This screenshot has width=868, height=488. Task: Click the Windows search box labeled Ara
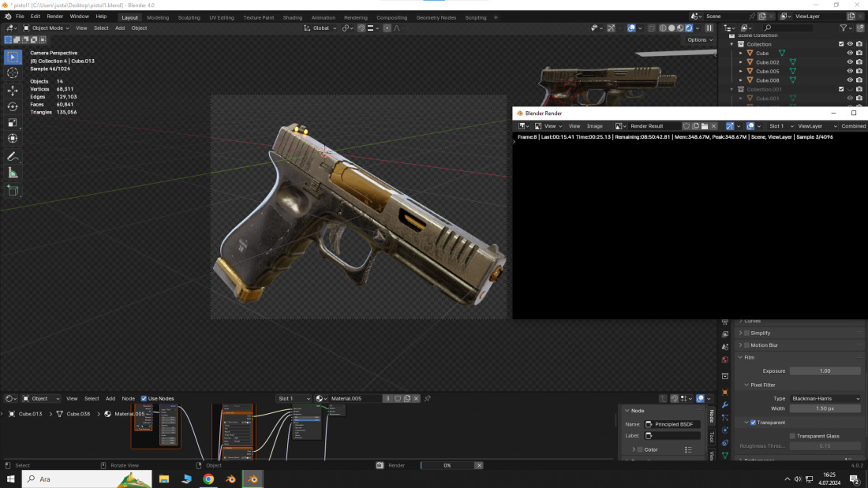click(86, 479)
